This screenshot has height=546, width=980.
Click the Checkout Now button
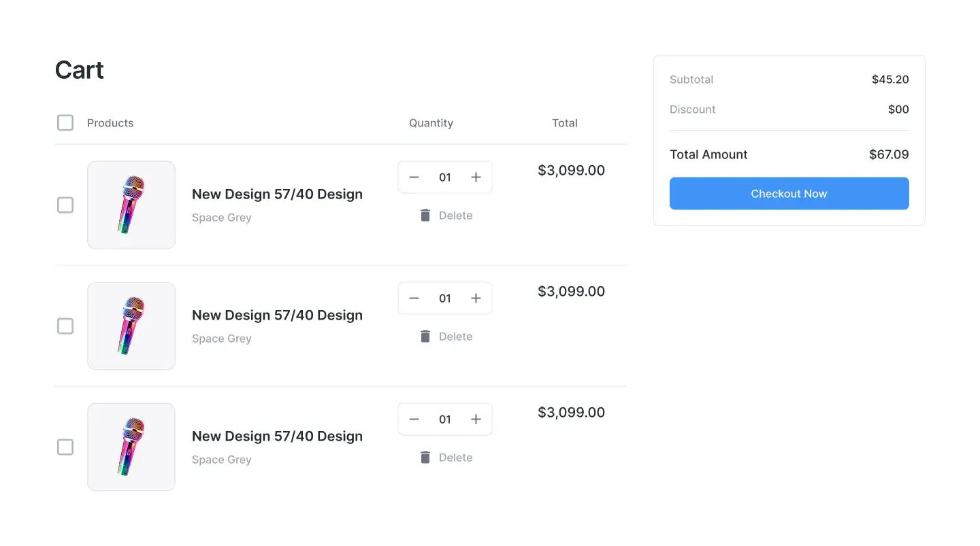coord(789,194)
